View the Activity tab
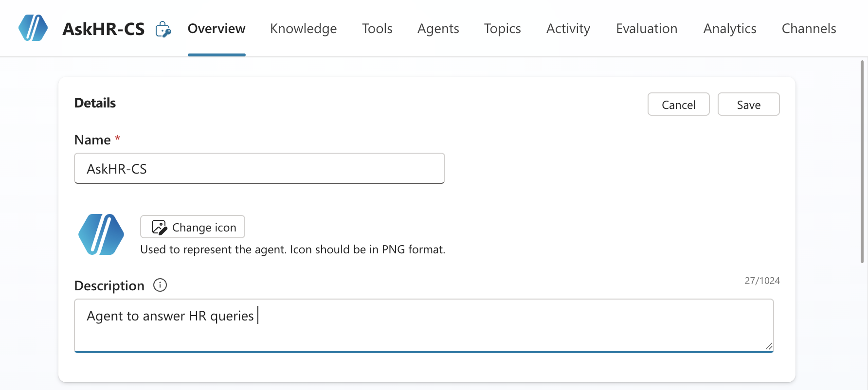The width and height of the screenshot is (868, 390). coord(568,29)
